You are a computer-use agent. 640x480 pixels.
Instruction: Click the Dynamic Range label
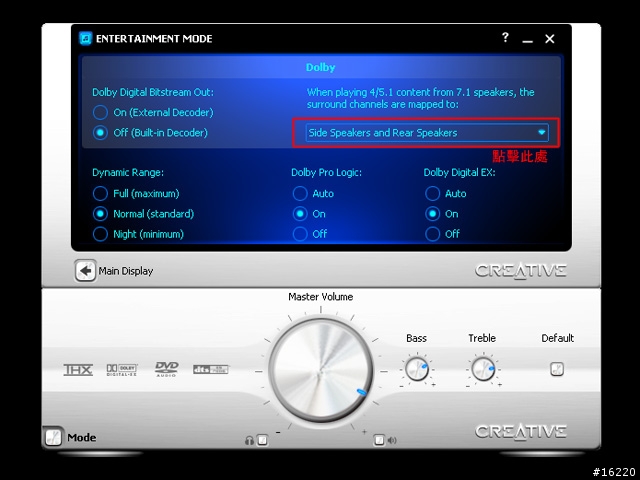click(128, 173)
